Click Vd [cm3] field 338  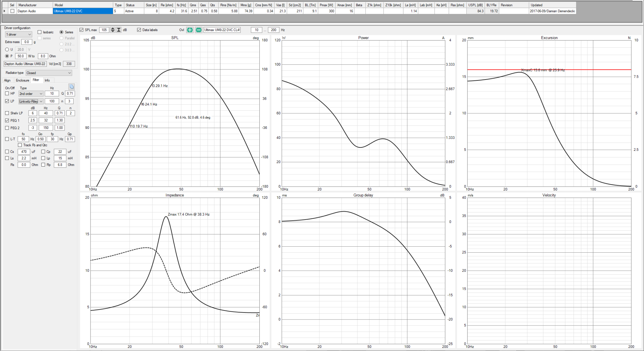69,64
